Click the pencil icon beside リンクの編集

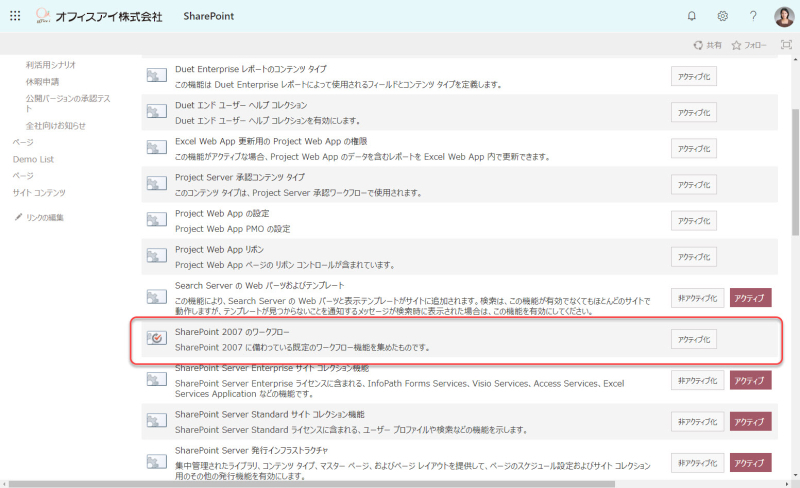[18, 217]
